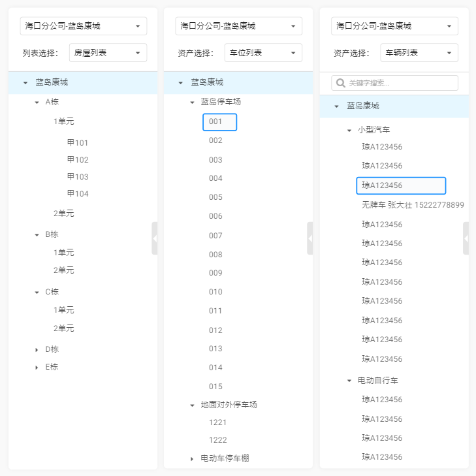Collapse the 蓝岛停车场 parking lot node

(x=192, y=103)
